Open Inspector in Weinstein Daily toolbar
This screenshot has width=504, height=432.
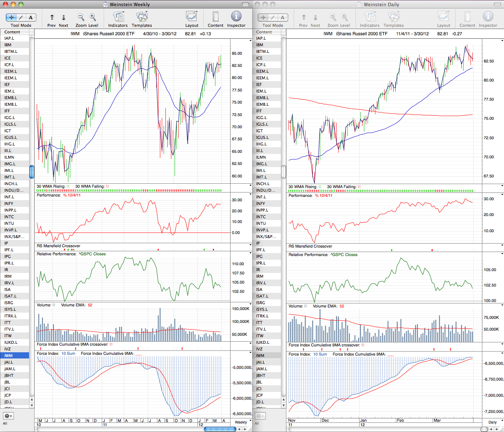488,17
